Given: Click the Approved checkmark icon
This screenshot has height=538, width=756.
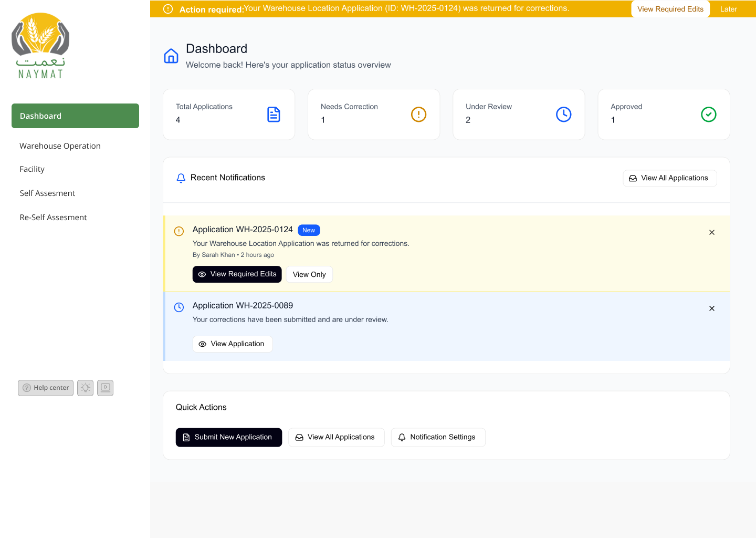Looking at the screenshot, I should 709,115.
